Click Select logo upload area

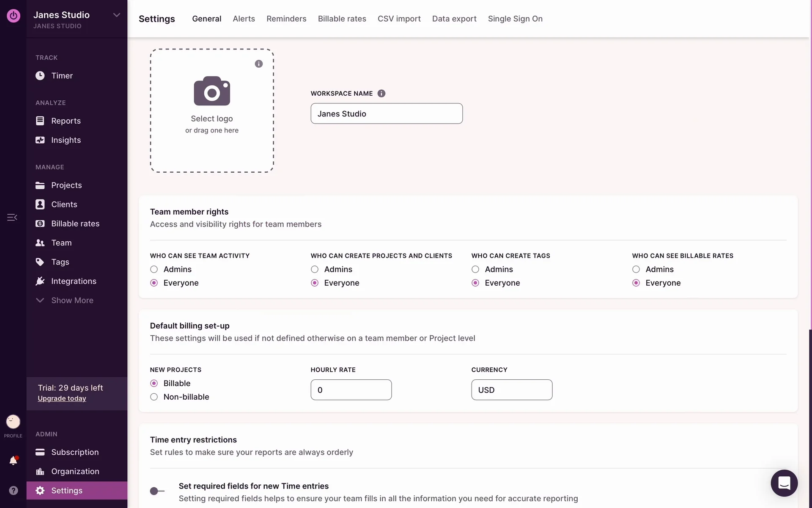[x=211, y=110]
